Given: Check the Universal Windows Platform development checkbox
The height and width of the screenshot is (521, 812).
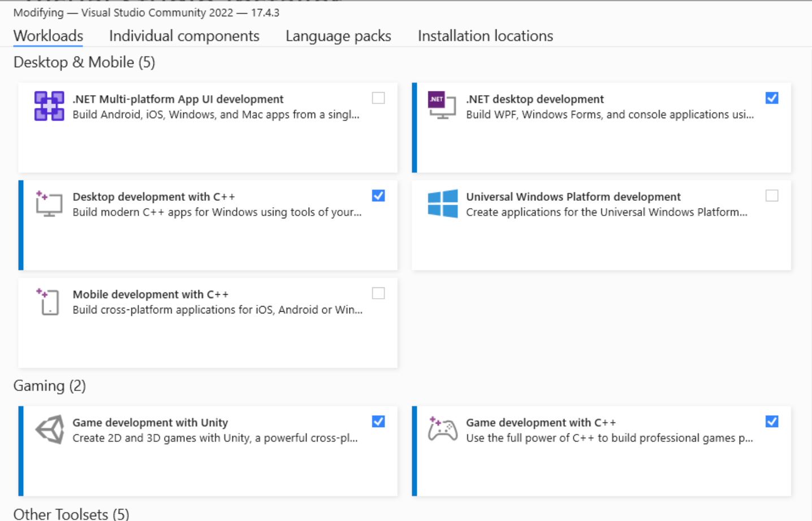Looking at the screenshot, I should click(x=772, y=196).
